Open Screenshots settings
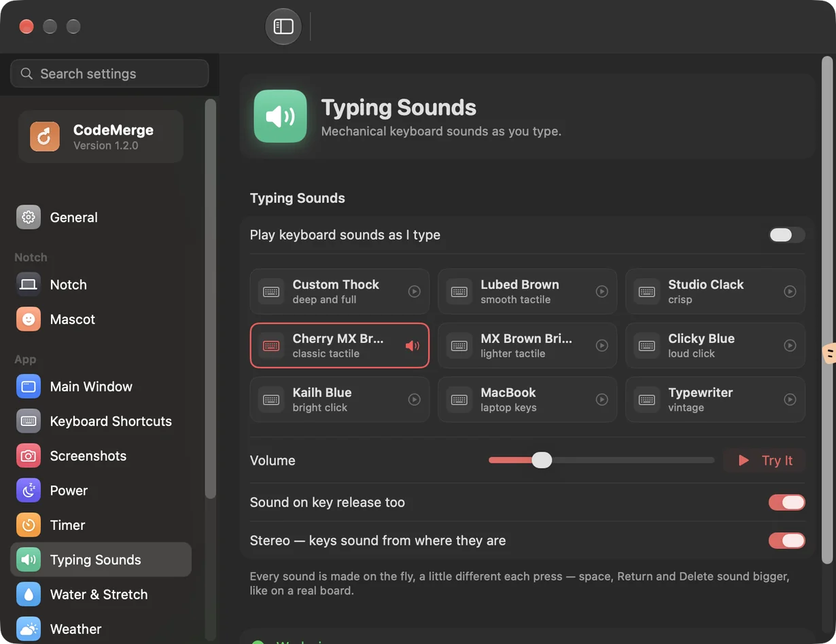The width and height of the screenshot is (836, 644). [101, 456]
